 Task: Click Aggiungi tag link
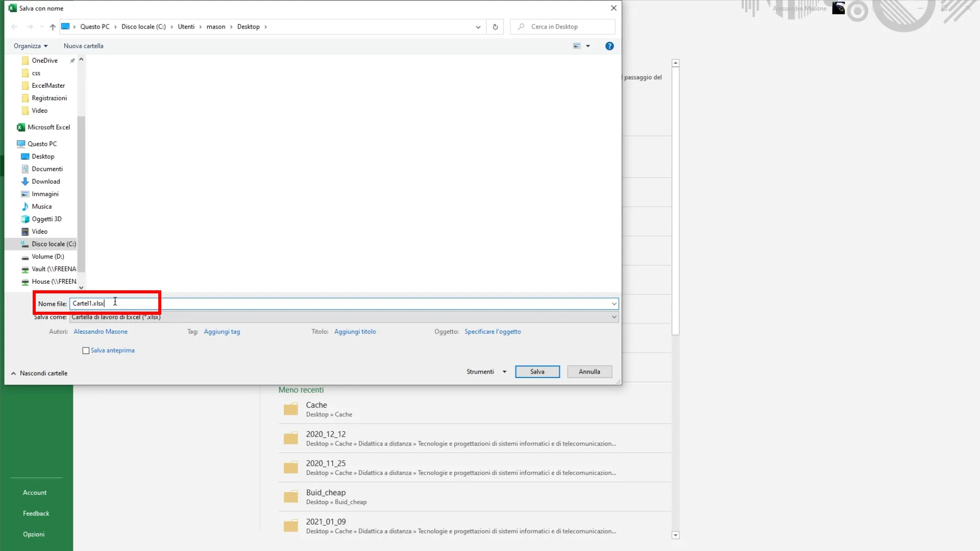pos(222,332)
